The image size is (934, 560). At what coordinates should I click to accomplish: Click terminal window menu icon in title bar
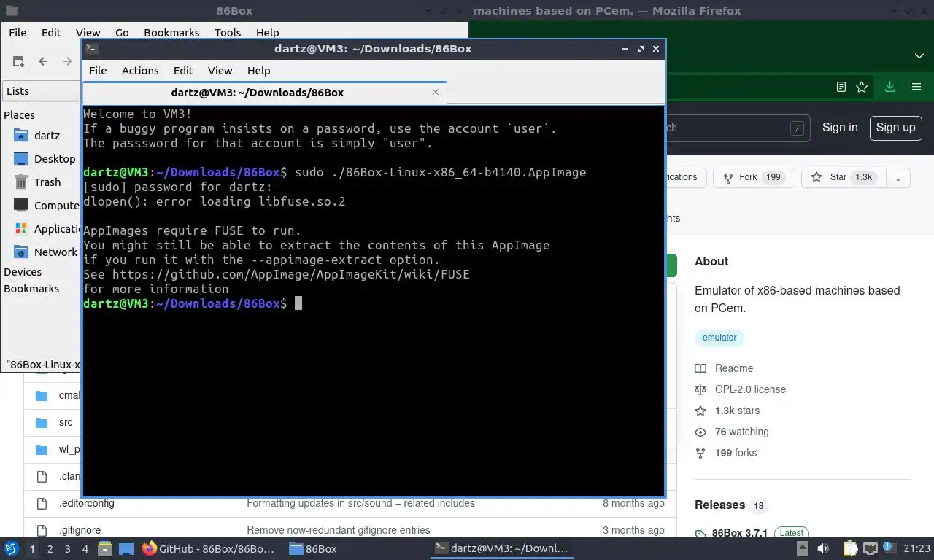tap(91, 49)
